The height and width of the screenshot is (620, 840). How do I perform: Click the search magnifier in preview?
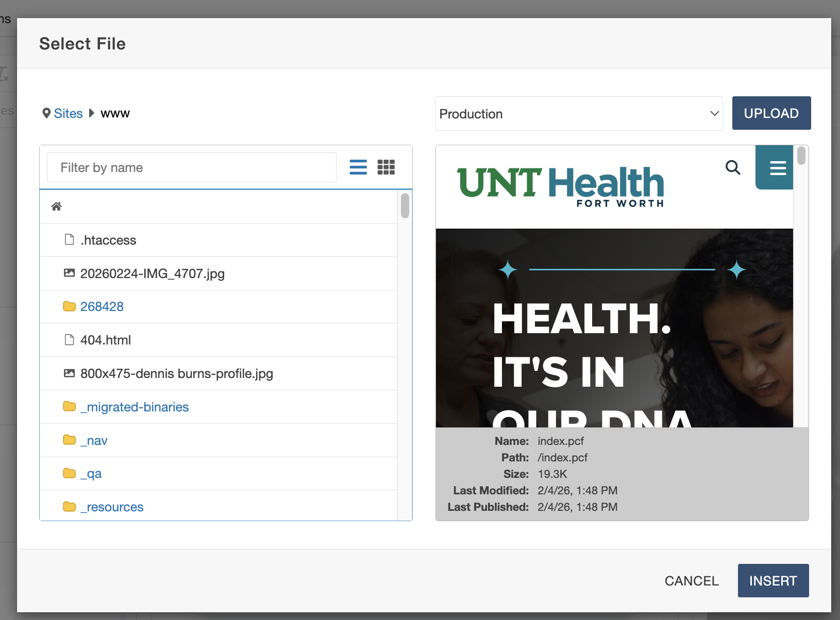(x=733, y=167)
